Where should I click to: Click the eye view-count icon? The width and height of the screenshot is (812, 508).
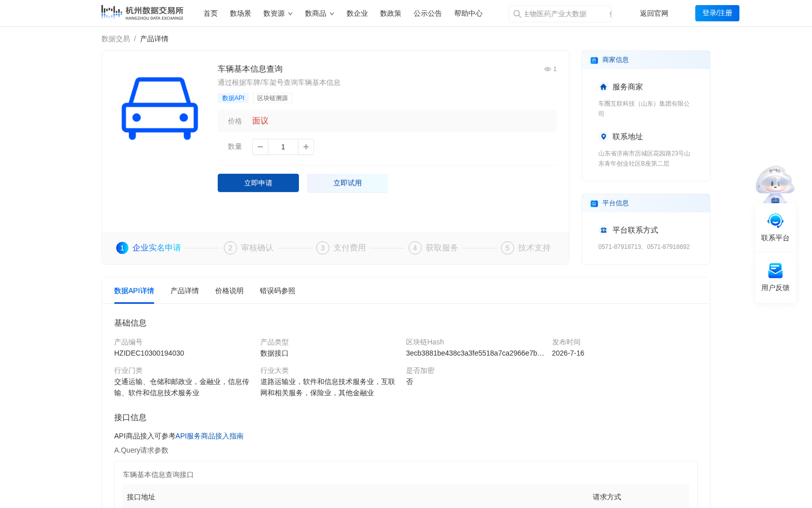[x=548, y=69]
